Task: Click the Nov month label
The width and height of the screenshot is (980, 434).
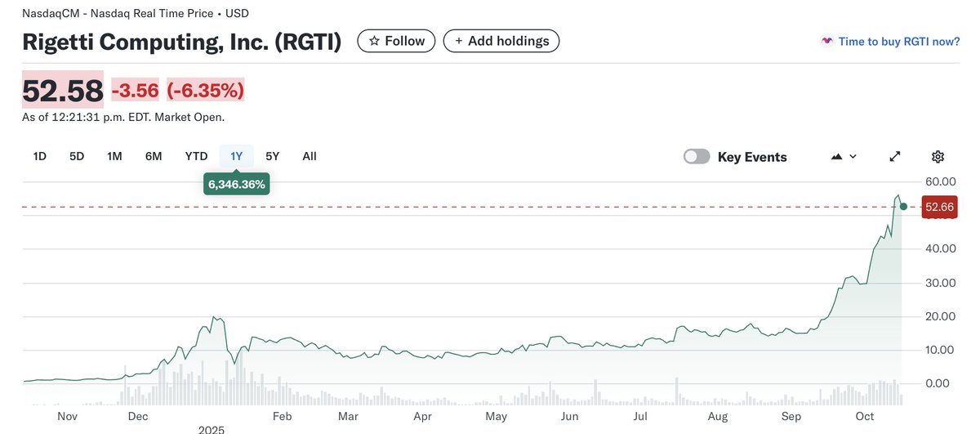Action: click(x=68, y=417)
